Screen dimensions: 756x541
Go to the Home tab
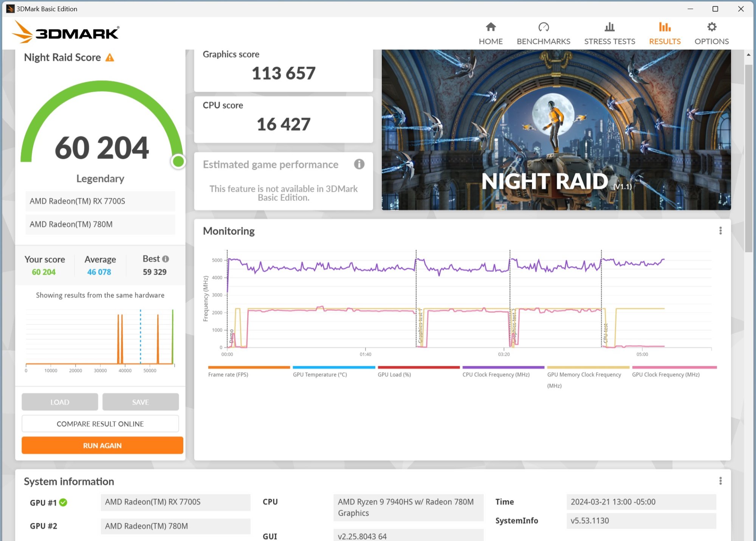[491, 33]
